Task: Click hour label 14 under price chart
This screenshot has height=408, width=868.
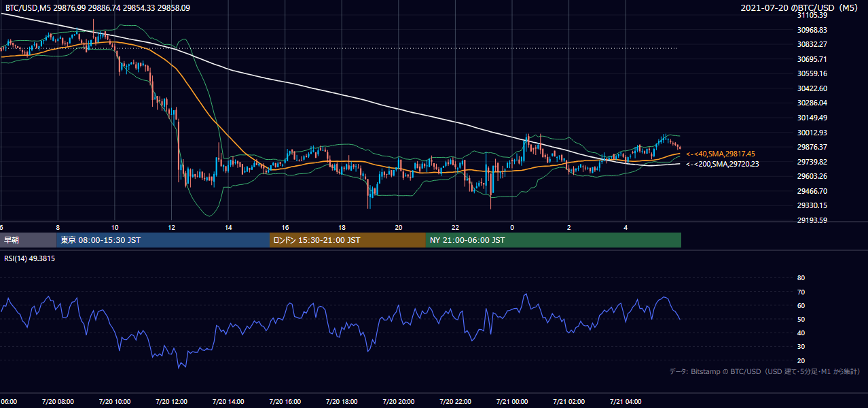Action: 229,228
